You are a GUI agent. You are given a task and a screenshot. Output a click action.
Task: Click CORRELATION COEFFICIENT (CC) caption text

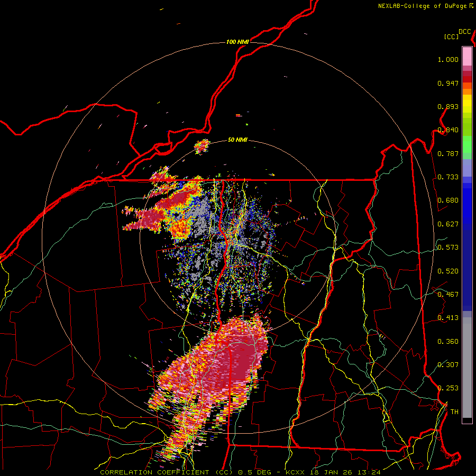click(167, 472)
